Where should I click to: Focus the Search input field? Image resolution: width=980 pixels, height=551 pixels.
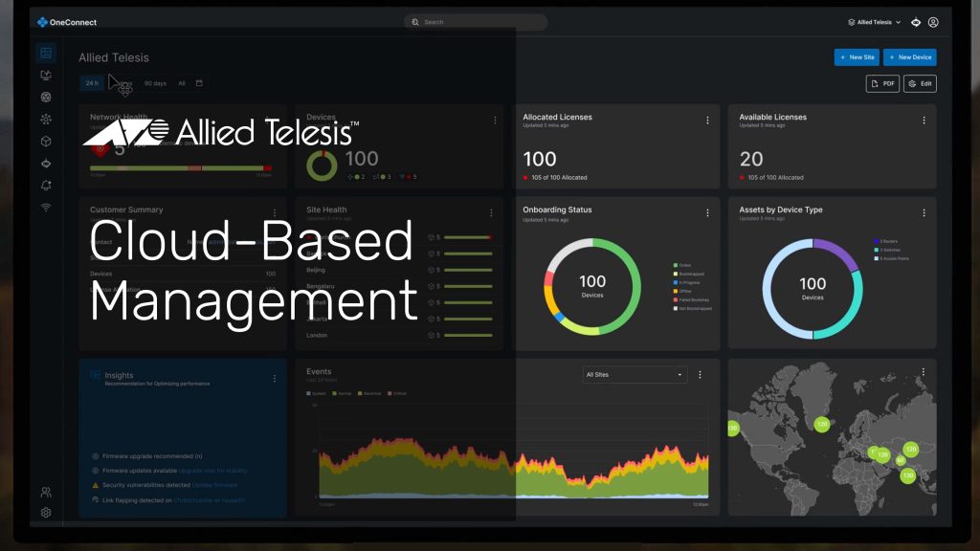pos(477,23)
